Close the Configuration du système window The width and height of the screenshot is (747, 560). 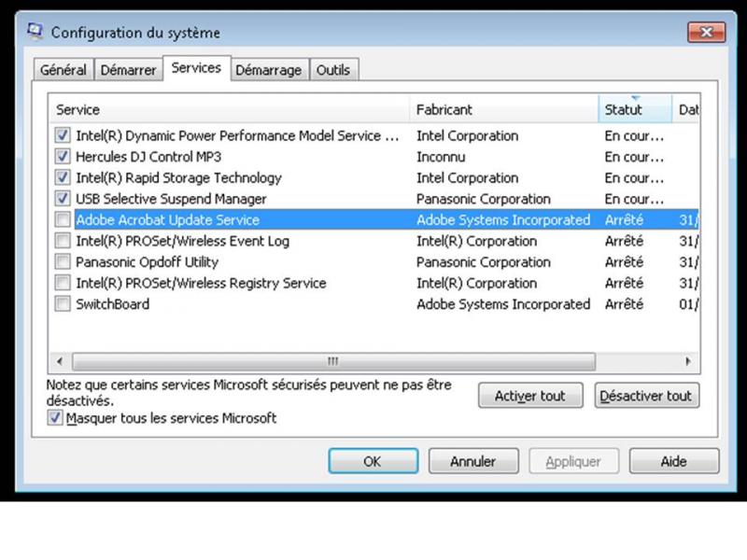coord(706,33)
